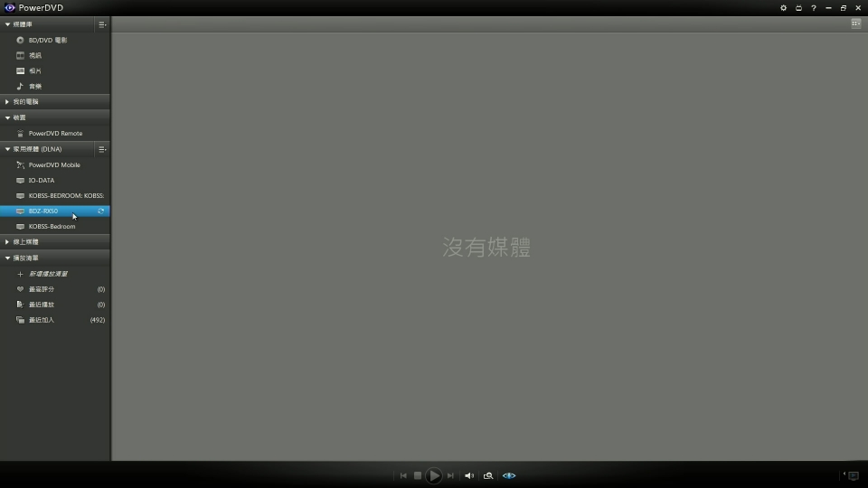This screenshot has height=488, width=868.
Task: Expand the 線上媒體 online media section
Action: [7, 242]
